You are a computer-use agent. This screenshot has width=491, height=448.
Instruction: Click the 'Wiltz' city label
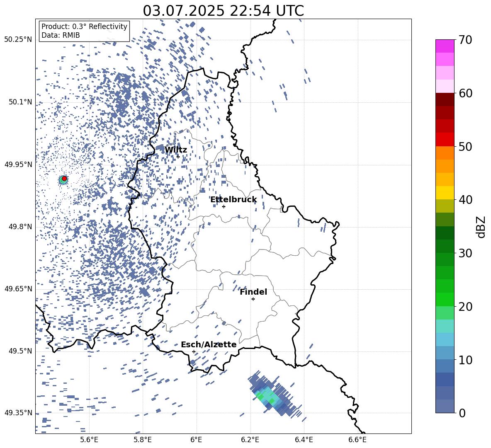click(176, 150)
